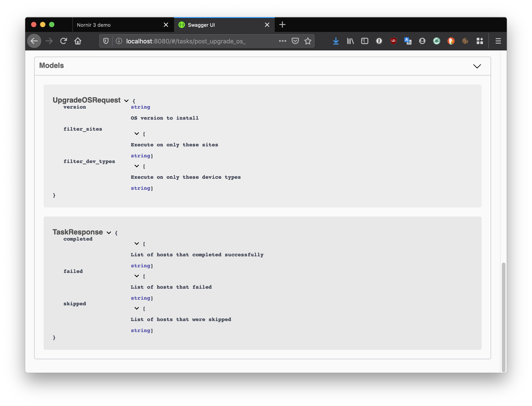Image resolution: width=532 pixels, height=406 pixels.
Task: Toggle the sidebar view
Action: [364, 41]
